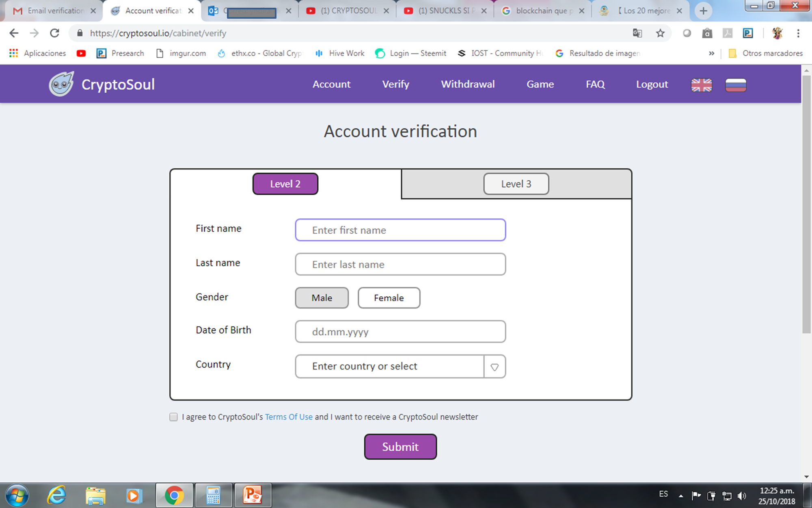812x508 pixels.
Task: Open the Login — Steemit bookmark
Action: 410,53
